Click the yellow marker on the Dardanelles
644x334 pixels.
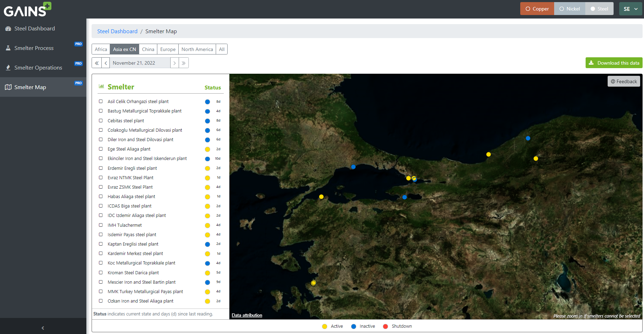tap(321, 197)
